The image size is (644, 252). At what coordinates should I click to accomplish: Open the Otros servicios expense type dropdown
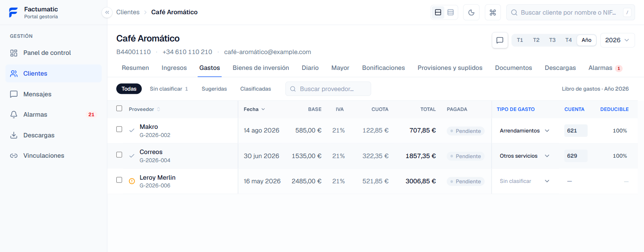pos(525,156)
